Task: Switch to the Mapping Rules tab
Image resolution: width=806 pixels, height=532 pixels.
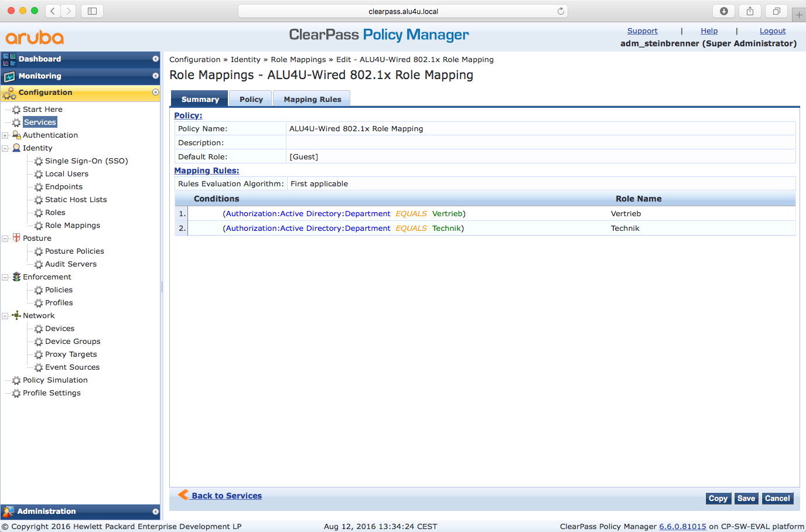Action: (312, 99)
